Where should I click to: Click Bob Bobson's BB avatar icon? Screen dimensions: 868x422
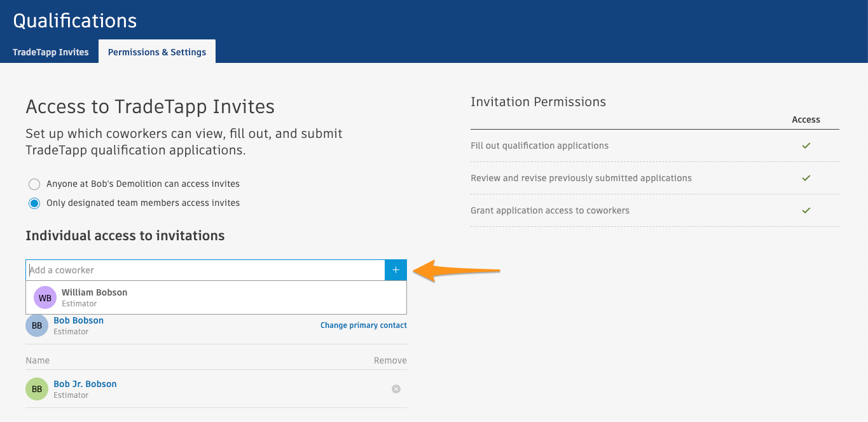(x=37, y=325)
